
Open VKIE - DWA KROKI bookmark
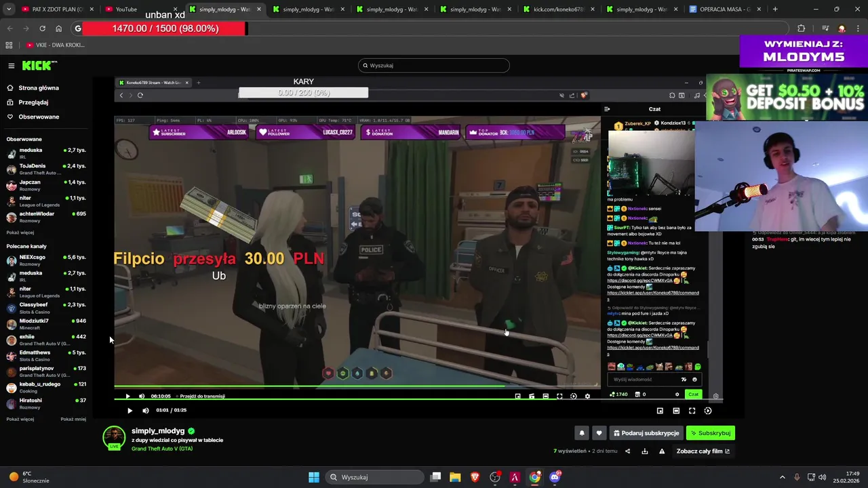coord(56,45)
